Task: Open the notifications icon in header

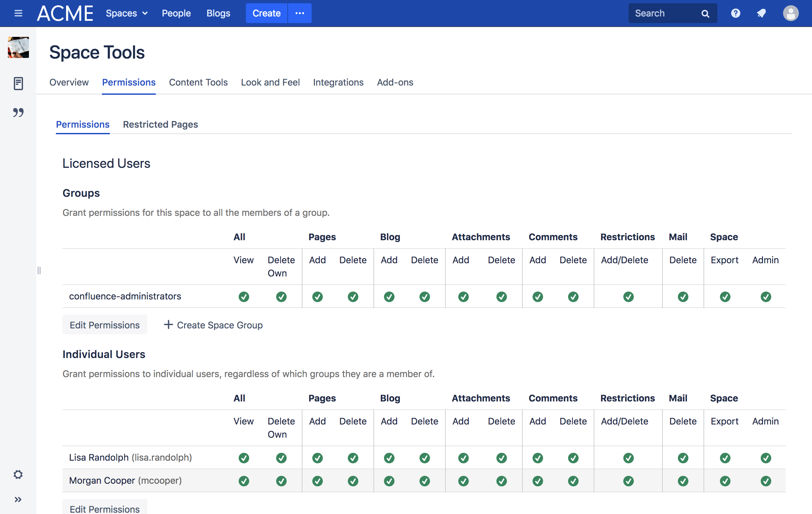Action: [761, 13]
